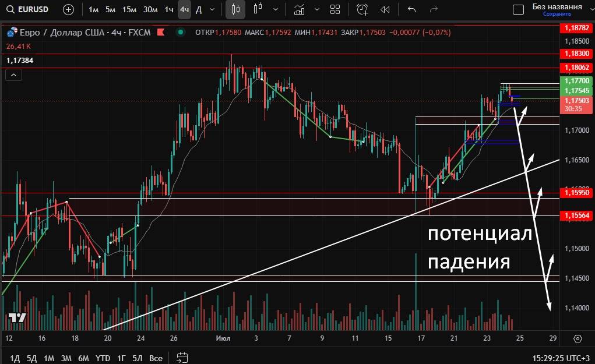Switch to Д daily timeframe
This screenshot has height=364, width=595.
tap(199, 9)
